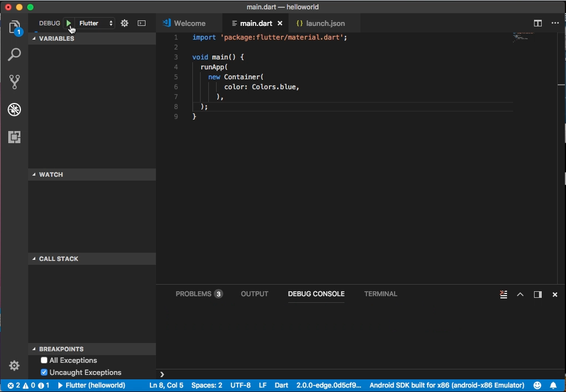This screenshot has height=392, width=566.
Task: Click Dart SDK version 2.0.0-edge in status bar
Action: 329,385
